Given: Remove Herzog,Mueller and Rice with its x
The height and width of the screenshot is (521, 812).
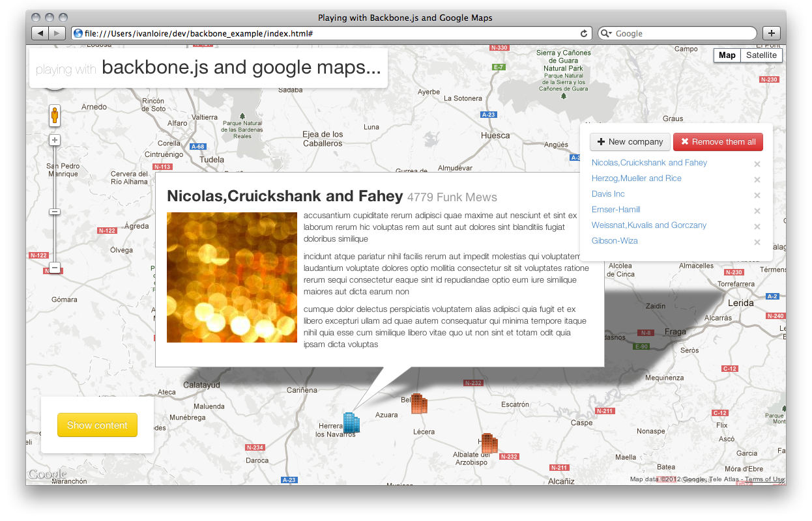Looking at the screenshot, I should [x=757, y=180].
